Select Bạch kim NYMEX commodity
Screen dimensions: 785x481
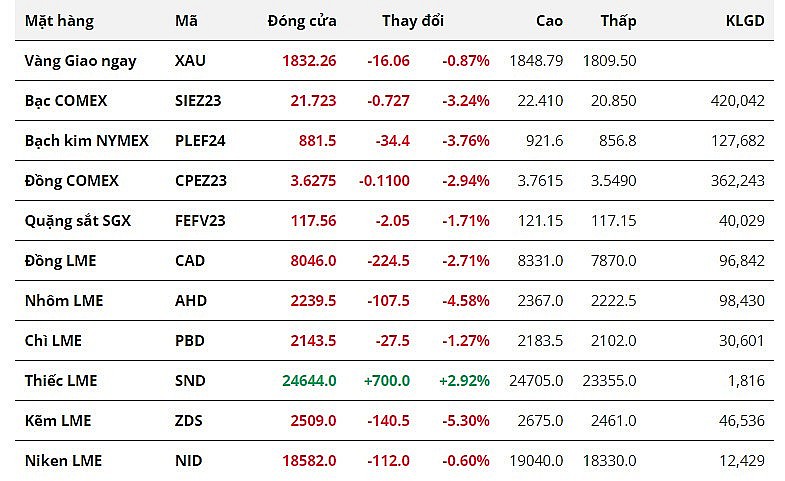click(x=86, y=140)
